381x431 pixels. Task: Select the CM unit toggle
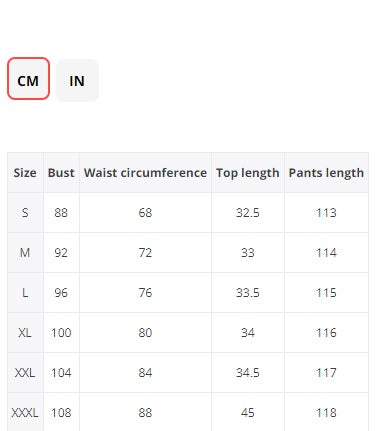pos(28,79)
